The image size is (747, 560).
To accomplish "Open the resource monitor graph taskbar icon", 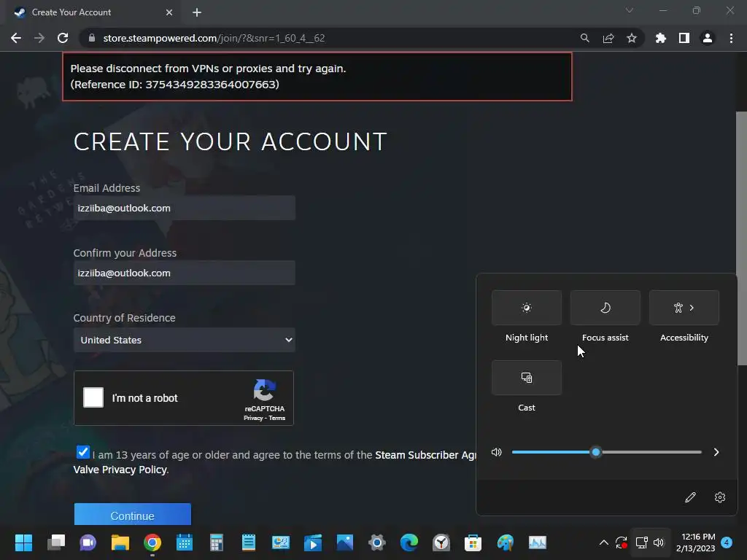I will pos(538,542).
